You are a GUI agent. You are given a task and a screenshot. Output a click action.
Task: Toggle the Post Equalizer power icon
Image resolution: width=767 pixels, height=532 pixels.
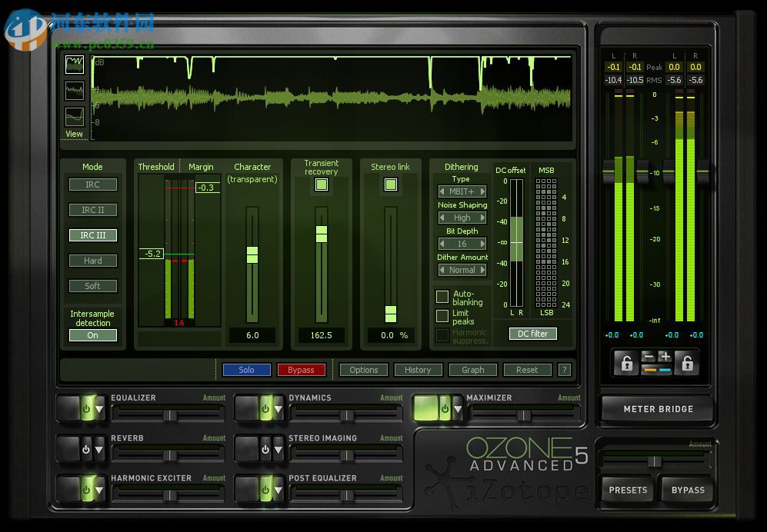265,490
